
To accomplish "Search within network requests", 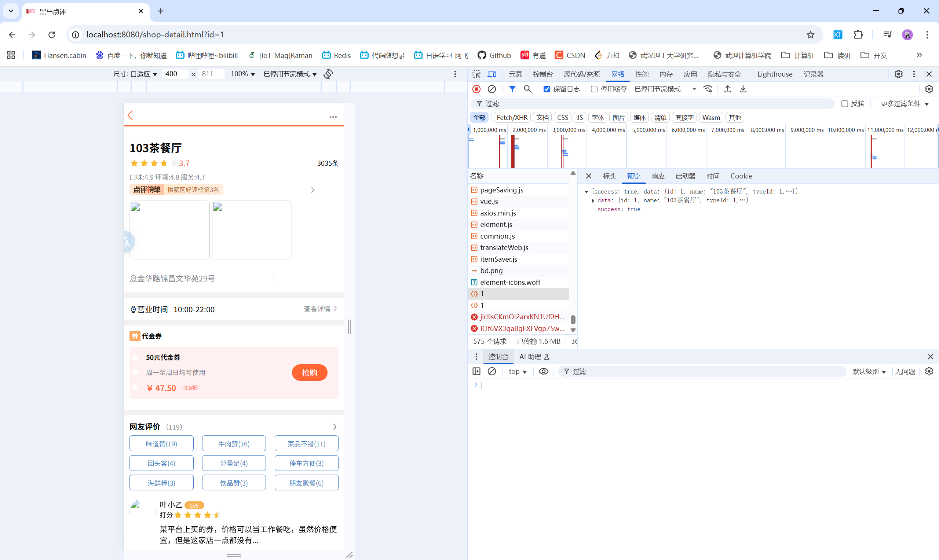I will [x=527, y=89].
